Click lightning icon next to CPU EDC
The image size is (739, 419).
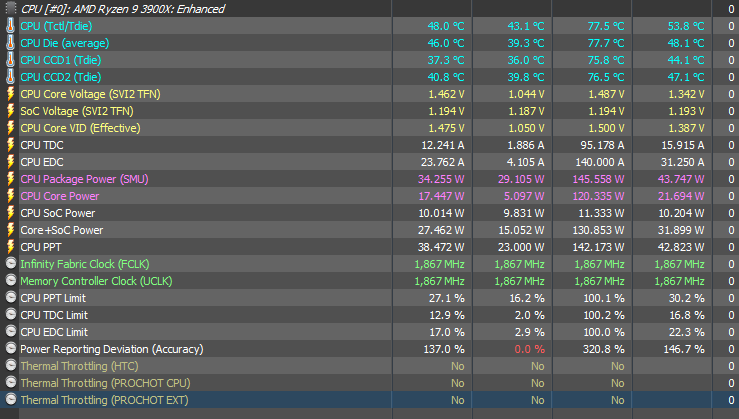coord(10,162)
